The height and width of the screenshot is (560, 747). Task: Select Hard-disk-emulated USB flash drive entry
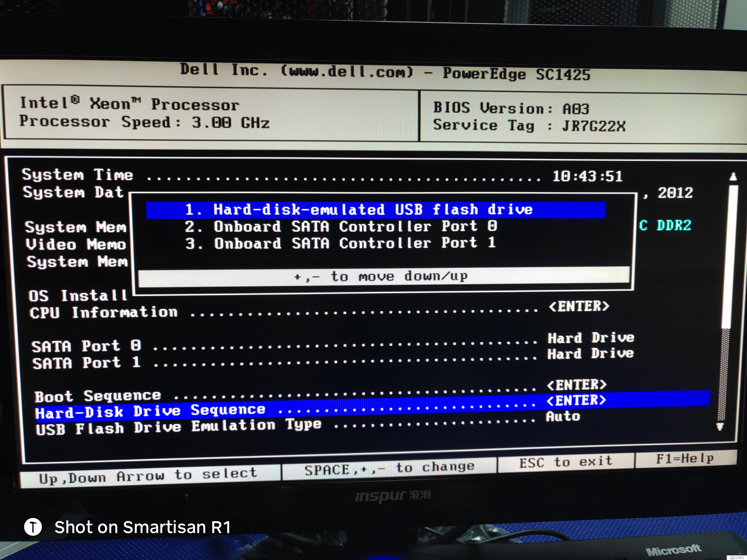tap(376, 210)
